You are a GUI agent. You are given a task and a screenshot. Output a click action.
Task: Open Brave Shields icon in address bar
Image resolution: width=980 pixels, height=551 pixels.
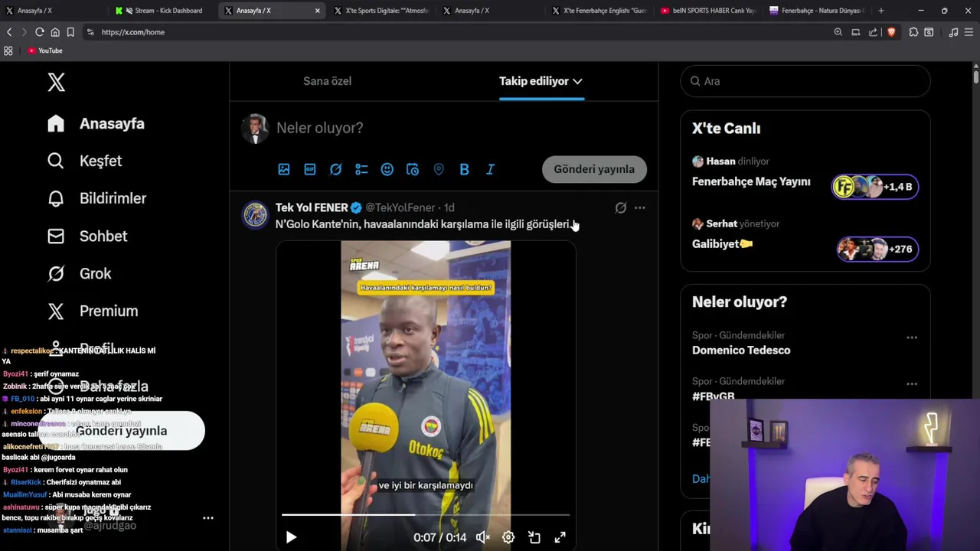891,32
